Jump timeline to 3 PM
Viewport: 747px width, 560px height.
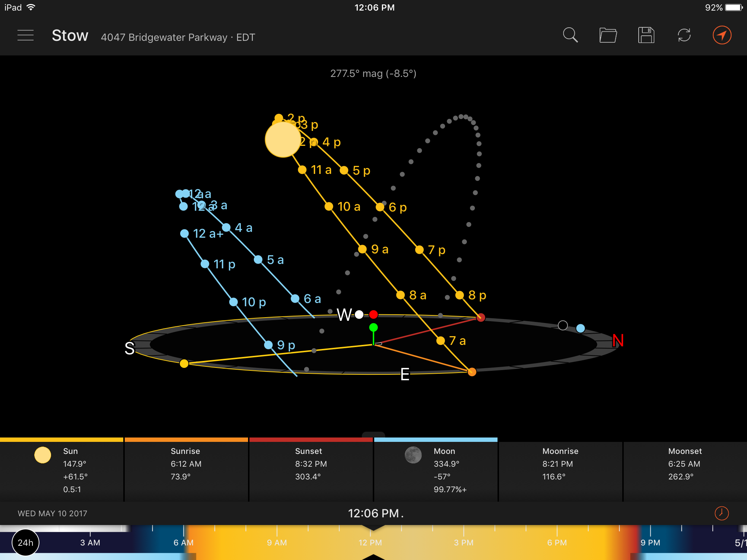point(464,542)
